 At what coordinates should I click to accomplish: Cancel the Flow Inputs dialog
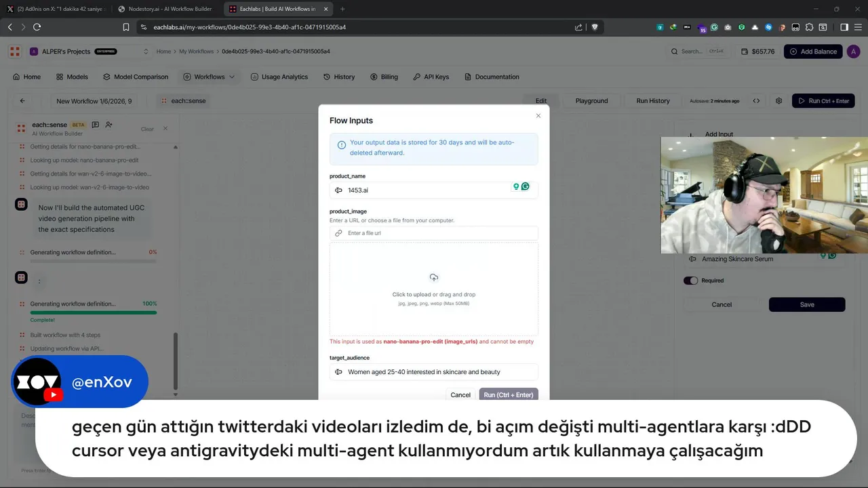pyautogui.click(x=460, y=395)
